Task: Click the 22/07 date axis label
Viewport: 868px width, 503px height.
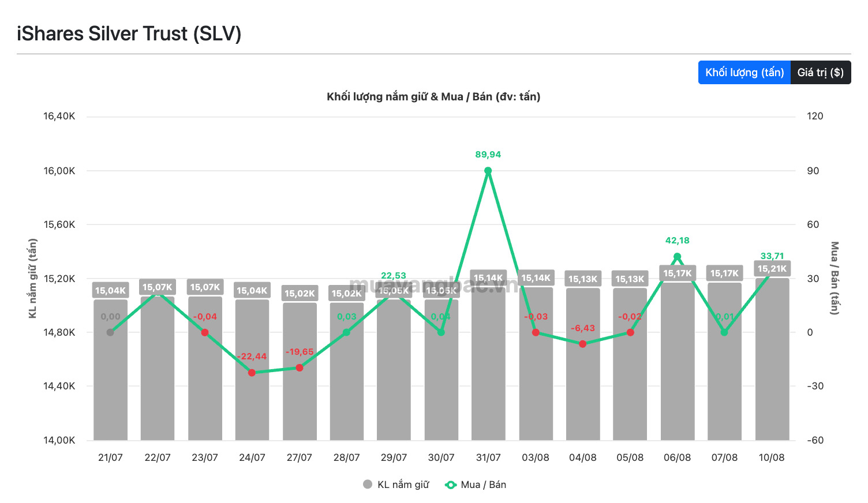Action: [158, 457]
